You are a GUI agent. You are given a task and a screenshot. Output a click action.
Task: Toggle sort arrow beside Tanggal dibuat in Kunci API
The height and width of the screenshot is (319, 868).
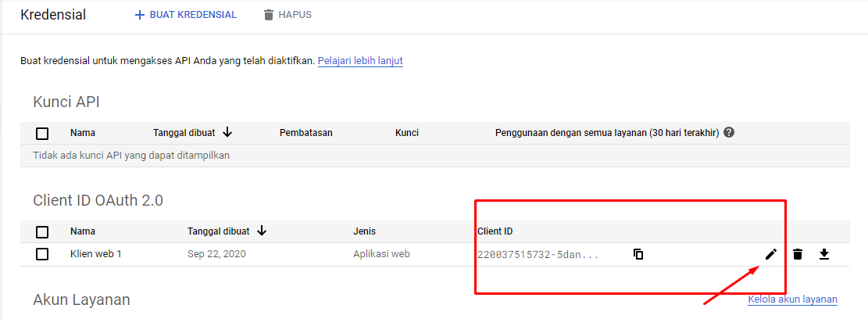tap(228, 132)
